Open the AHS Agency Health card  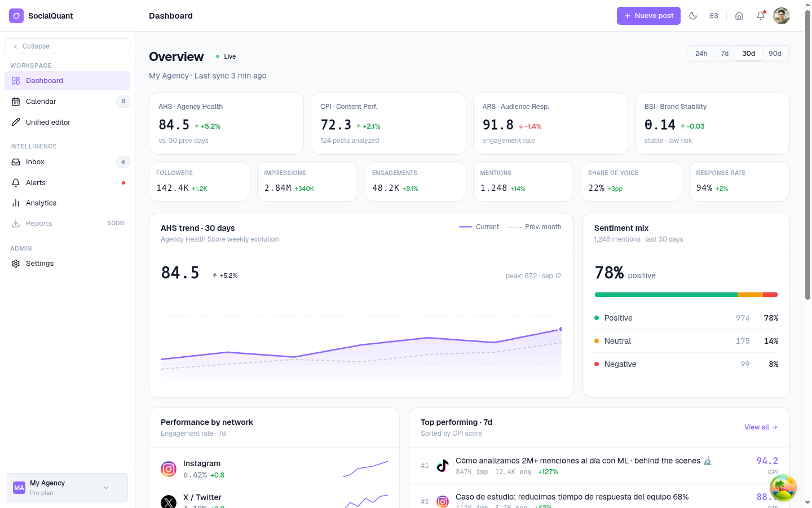226,124
